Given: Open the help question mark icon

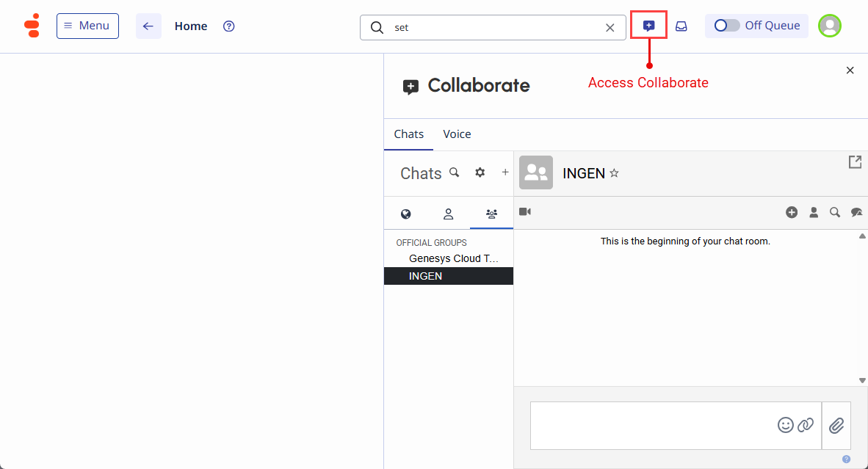Looking at the screenshot, I should point(229,26).
